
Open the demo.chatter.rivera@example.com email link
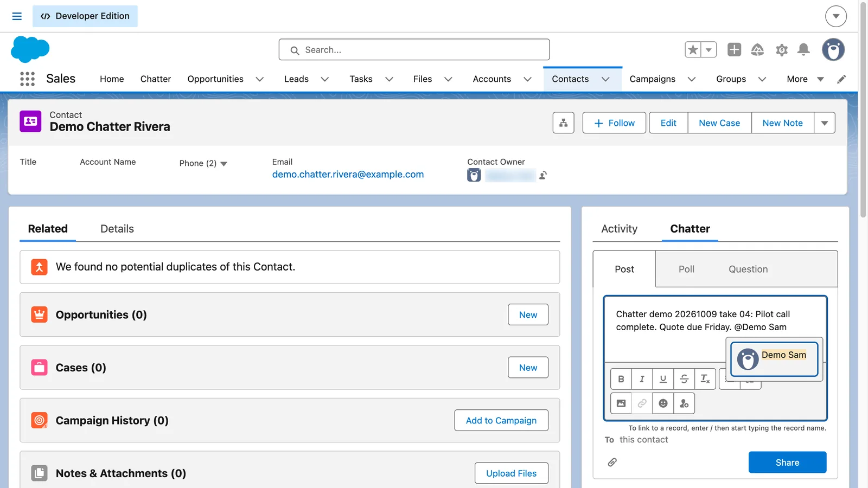(x=348, y=175)
